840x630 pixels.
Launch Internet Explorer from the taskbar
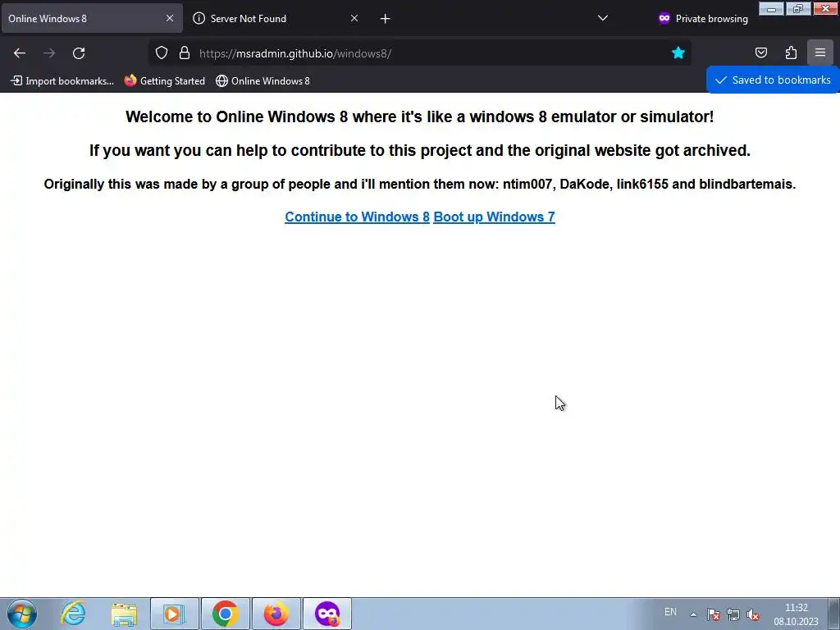click(73, 614)
